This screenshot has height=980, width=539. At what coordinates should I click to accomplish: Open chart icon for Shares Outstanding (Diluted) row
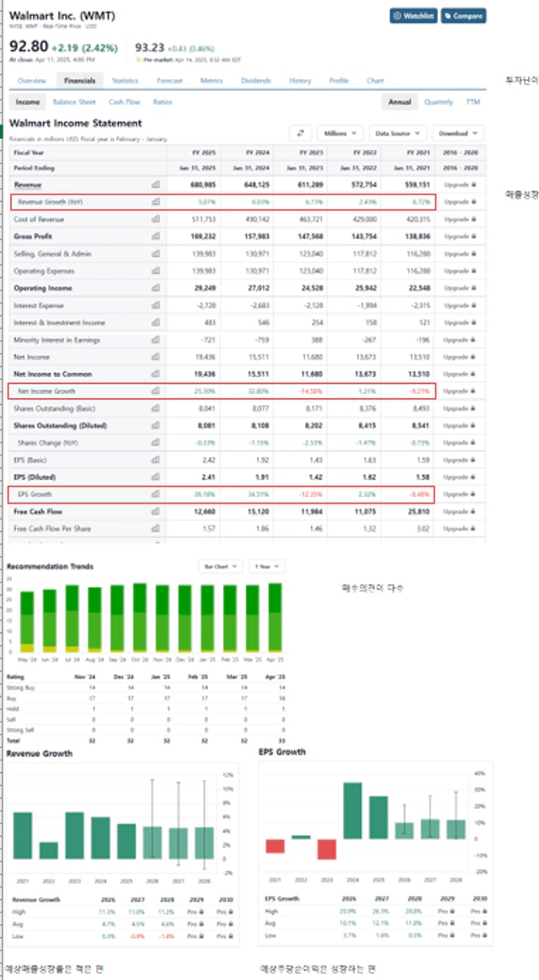click(155, 426)
